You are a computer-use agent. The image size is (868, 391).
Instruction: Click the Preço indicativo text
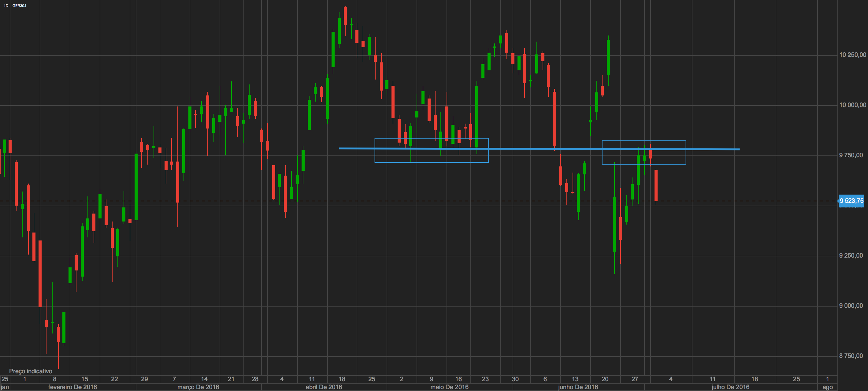(x=31, y=371)
